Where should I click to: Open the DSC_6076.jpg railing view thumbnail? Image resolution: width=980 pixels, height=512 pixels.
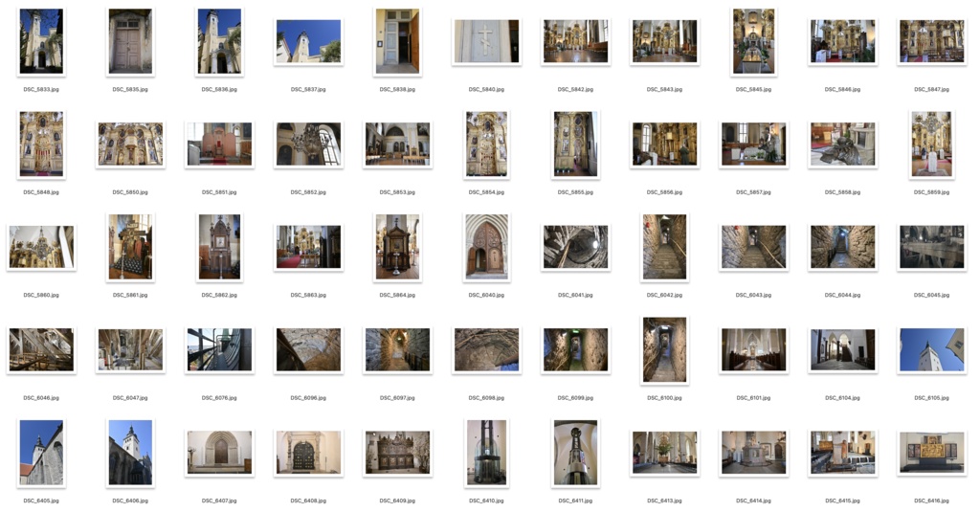(x=219, y=349)
